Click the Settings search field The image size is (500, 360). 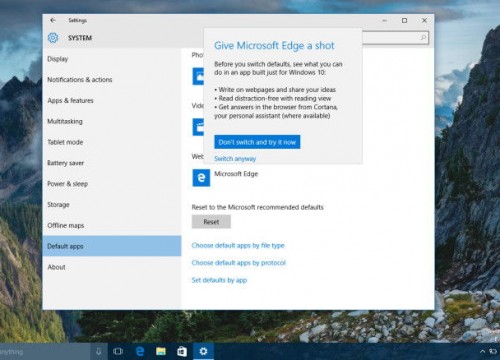[x=395, y=37]
